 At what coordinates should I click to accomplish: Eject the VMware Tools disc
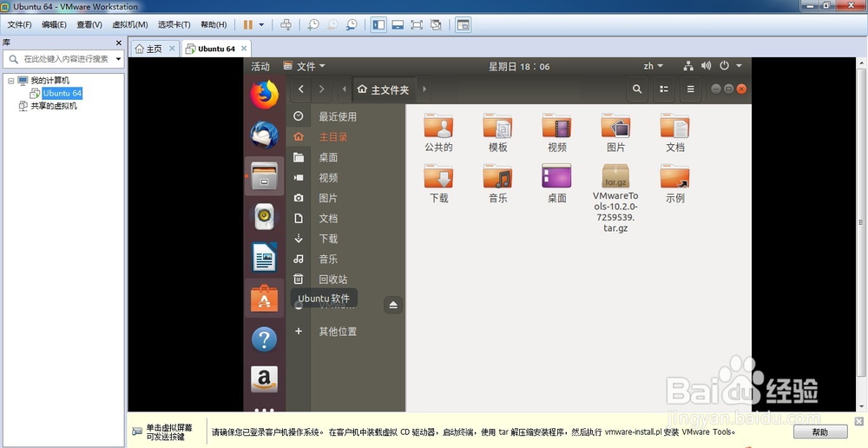click(393, 305)
